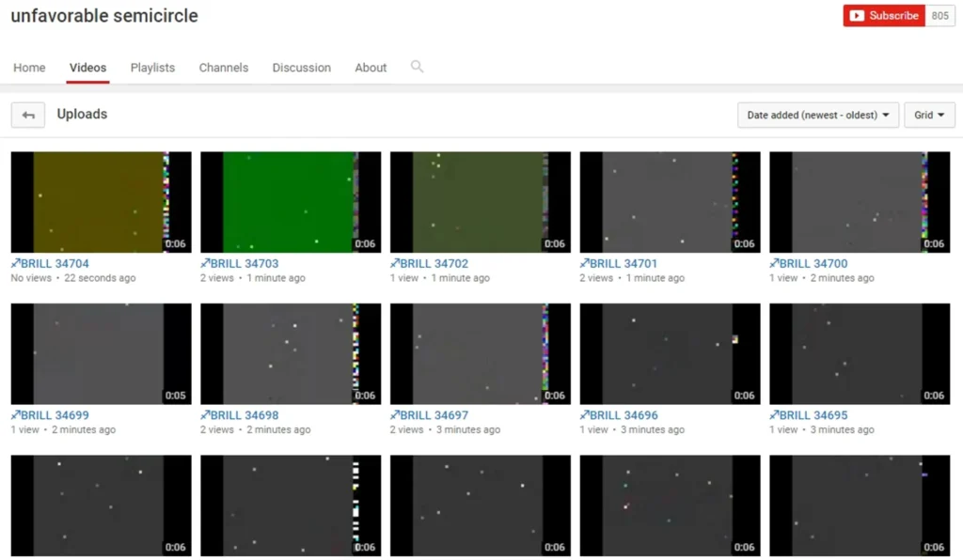Click the search icon in the channel navigation
The width and height of the screenshot is (963, 560).
417,68
